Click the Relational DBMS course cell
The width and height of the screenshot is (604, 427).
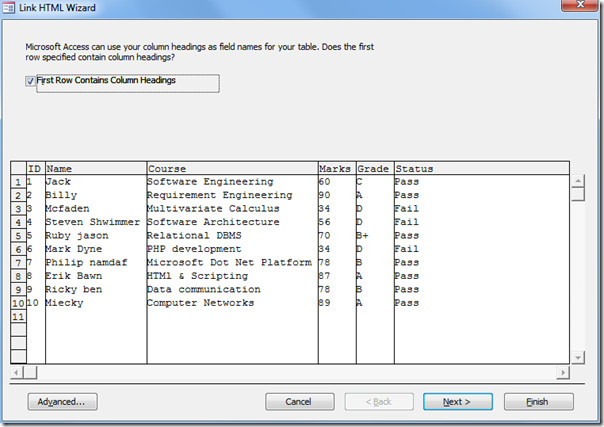point(232,236)
